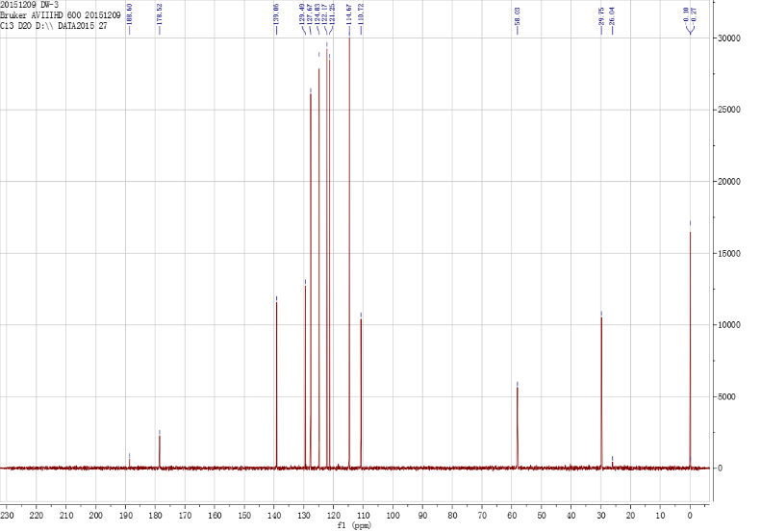761x532 pixels.
Task: Select the 124.83 peak label
Action: (x=317, y=14)
